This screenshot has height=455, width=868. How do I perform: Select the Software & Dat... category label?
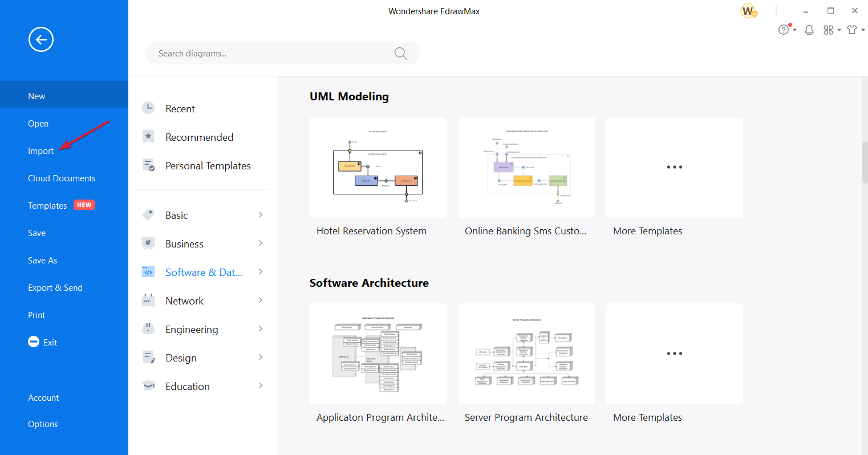(x=204, y=272)
